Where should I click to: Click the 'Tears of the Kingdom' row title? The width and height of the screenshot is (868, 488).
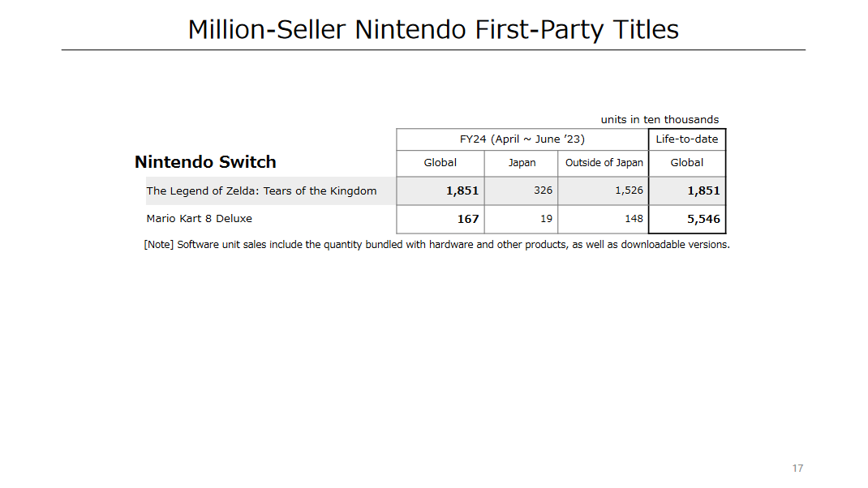tap(261, 191)
